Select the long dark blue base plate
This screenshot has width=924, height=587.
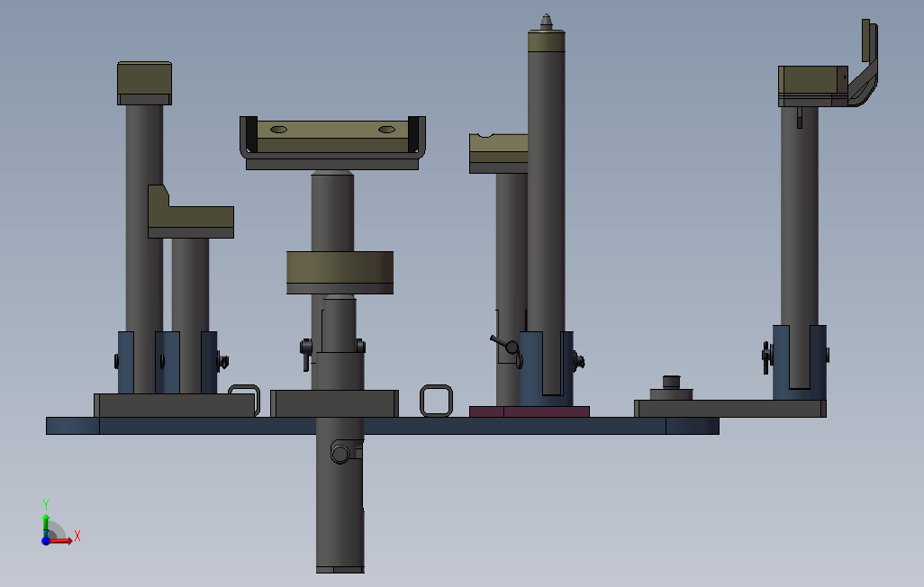383,426
